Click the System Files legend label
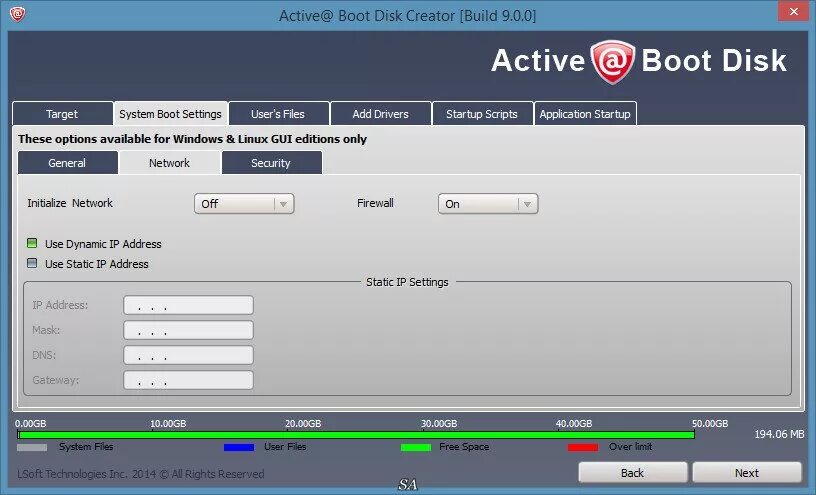 click(x=86, y=447)
